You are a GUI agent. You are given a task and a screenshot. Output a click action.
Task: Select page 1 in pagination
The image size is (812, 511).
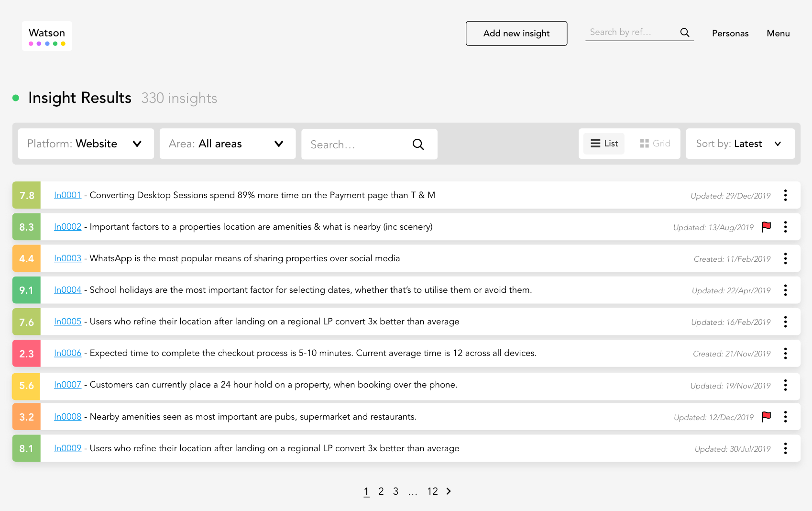tap(366, 491)
